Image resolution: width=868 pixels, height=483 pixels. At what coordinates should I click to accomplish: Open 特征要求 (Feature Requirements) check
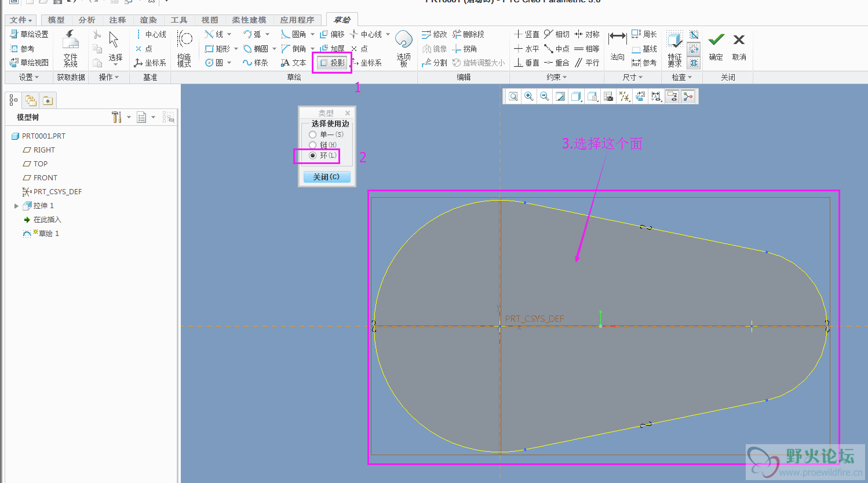(674, 49)
